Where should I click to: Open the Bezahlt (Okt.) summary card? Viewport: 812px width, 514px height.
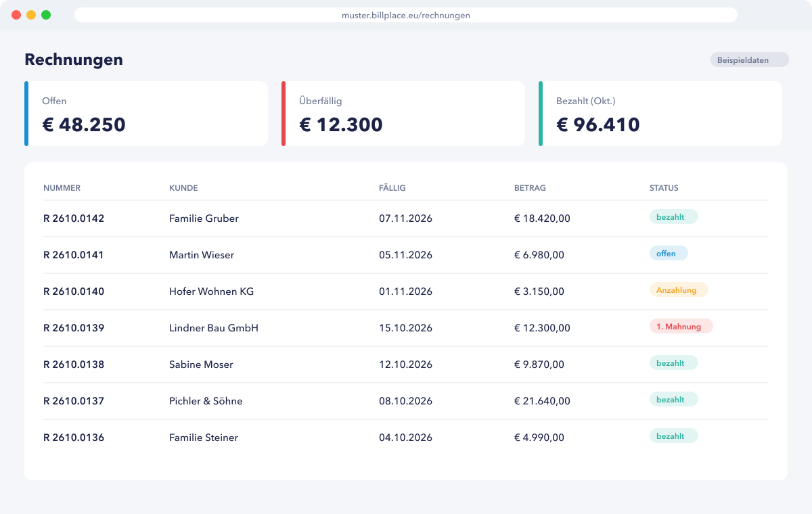[660, 114]
